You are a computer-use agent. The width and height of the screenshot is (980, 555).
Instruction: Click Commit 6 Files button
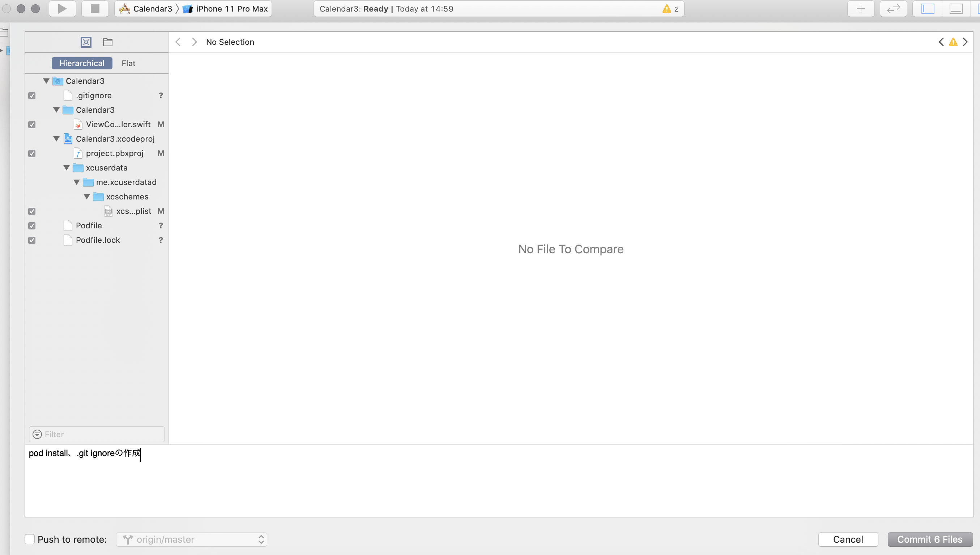coord(930,539)
